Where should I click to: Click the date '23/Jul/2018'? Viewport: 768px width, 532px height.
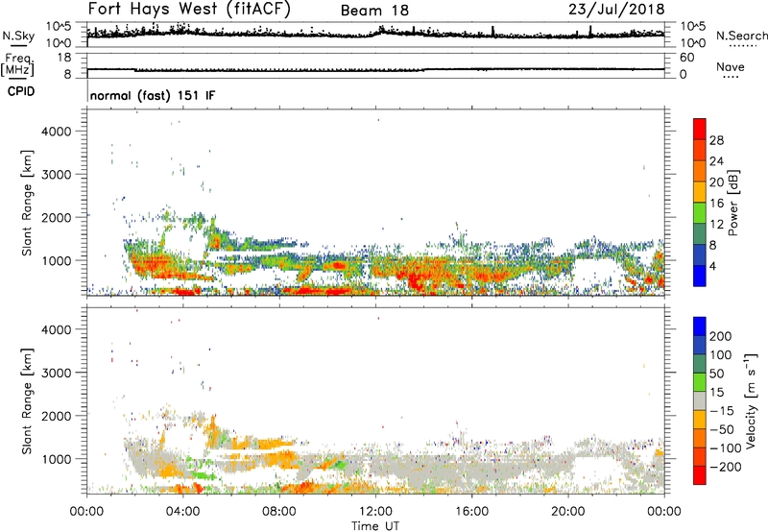tap(616, 9)
